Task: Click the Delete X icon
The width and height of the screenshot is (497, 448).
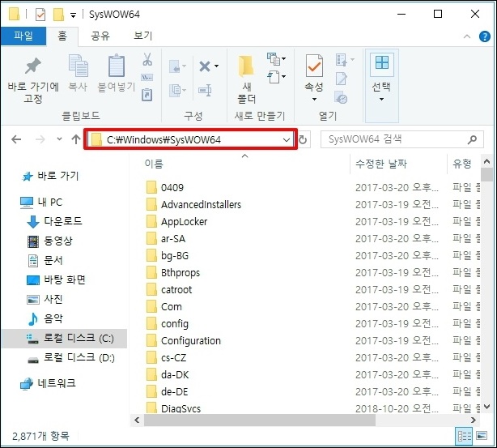Action: click(x=205, y=66)
